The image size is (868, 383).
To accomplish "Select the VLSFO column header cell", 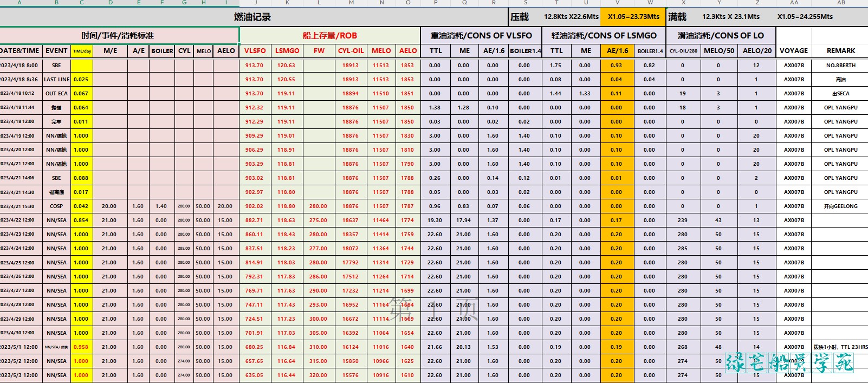I will (x=255, y=51).
